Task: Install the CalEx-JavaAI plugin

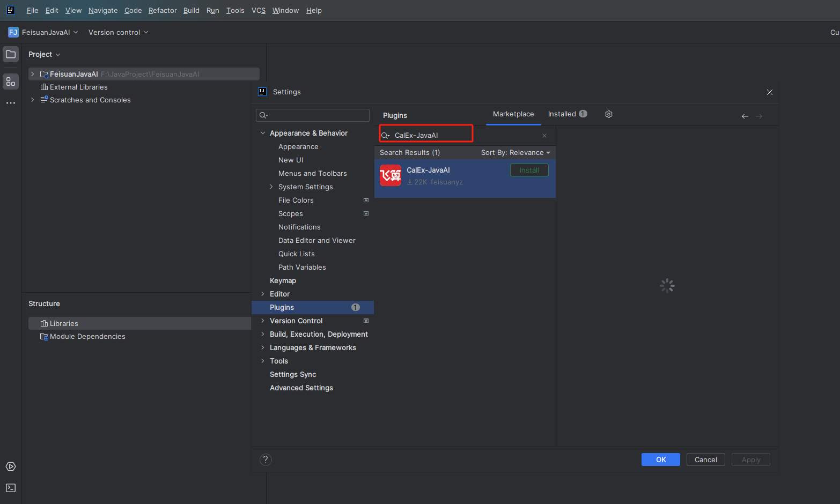Action: [x=529, y=170]
